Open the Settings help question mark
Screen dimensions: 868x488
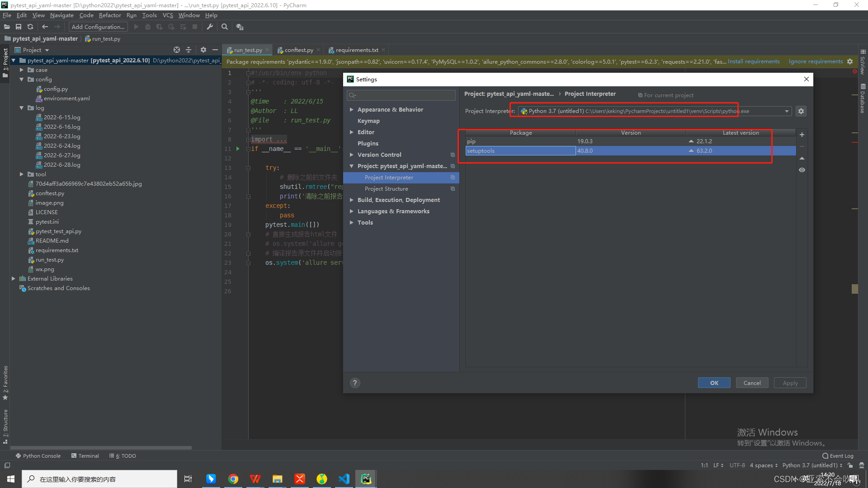tap(355, 383)
